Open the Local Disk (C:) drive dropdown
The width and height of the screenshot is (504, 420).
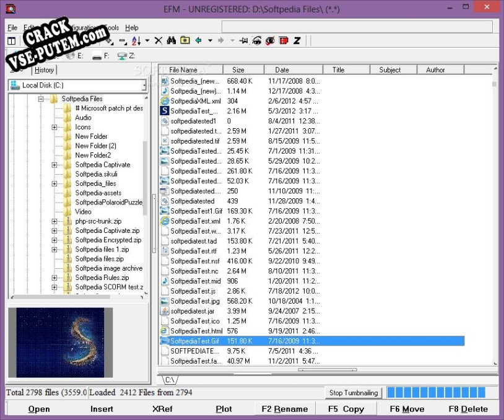pyautogui.click(x=147, y=84)
